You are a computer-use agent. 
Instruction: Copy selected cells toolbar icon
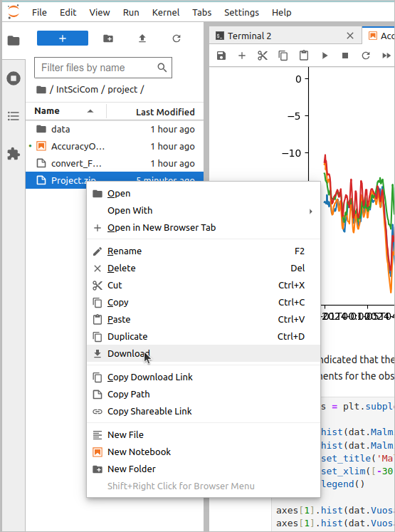point(283,56)
